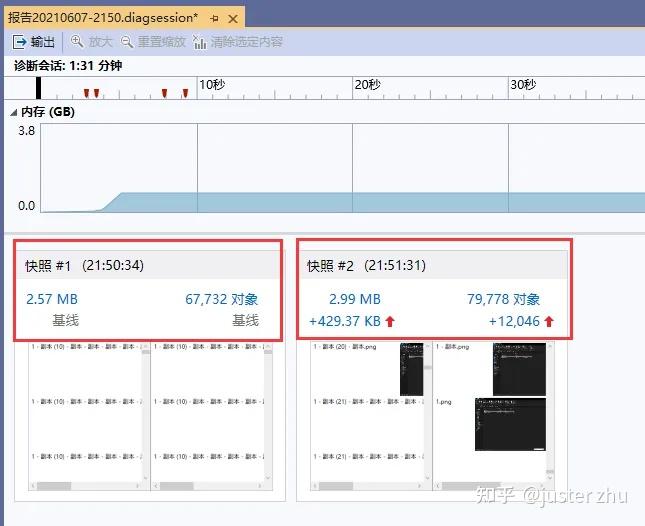Open the 2.99 MB heap size link

(x=355, y=299)
